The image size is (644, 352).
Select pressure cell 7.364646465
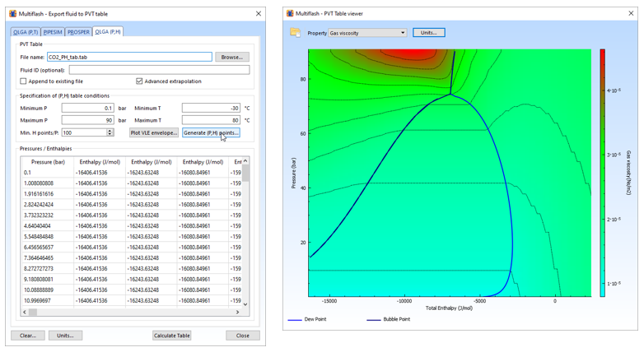coord(48,258)
